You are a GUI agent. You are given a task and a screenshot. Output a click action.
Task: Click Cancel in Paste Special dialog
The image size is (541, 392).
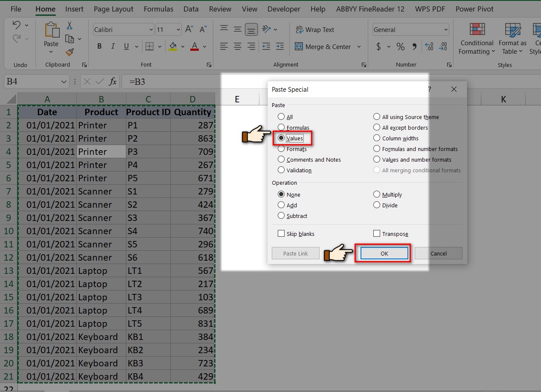pyautogui.click(x=438, y=253)
